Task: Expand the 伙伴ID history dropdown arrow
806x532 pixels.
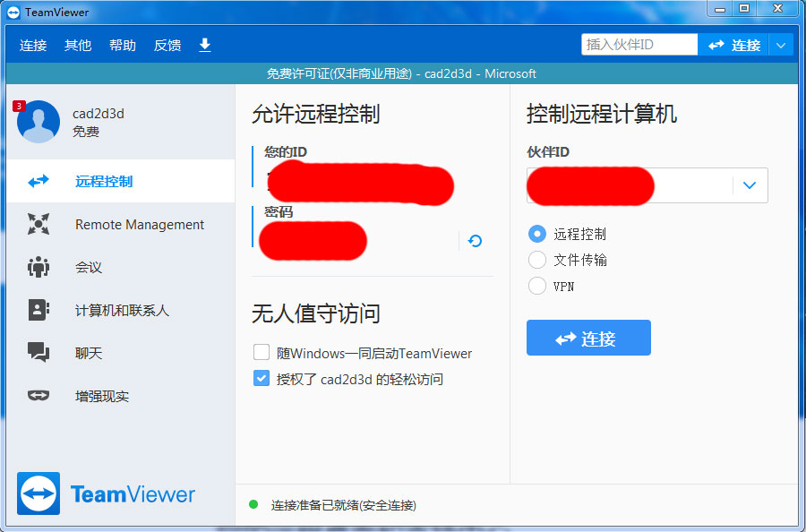Action: tap(750, 185)
